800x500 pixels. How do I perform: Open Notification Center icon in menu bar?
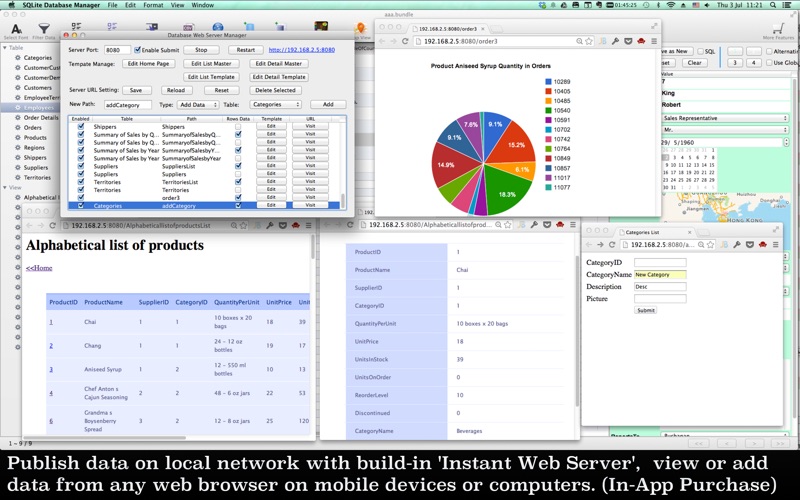789,5
